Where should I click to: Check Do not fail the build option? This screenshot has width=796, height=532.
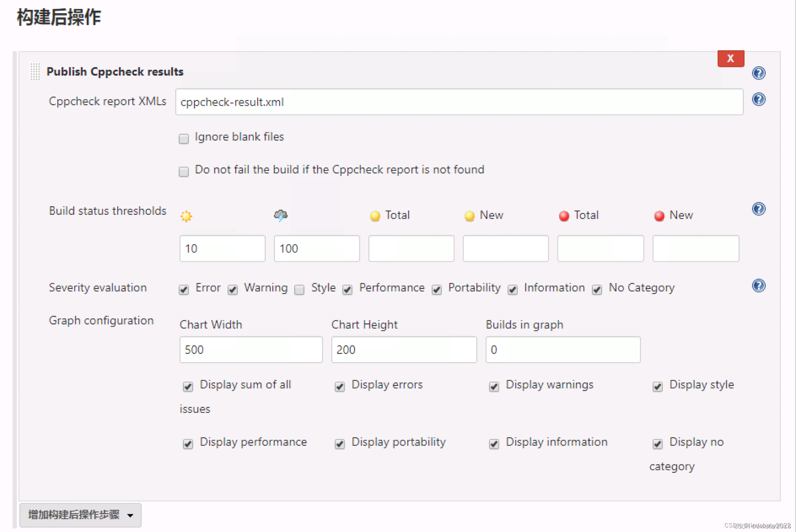184,171
